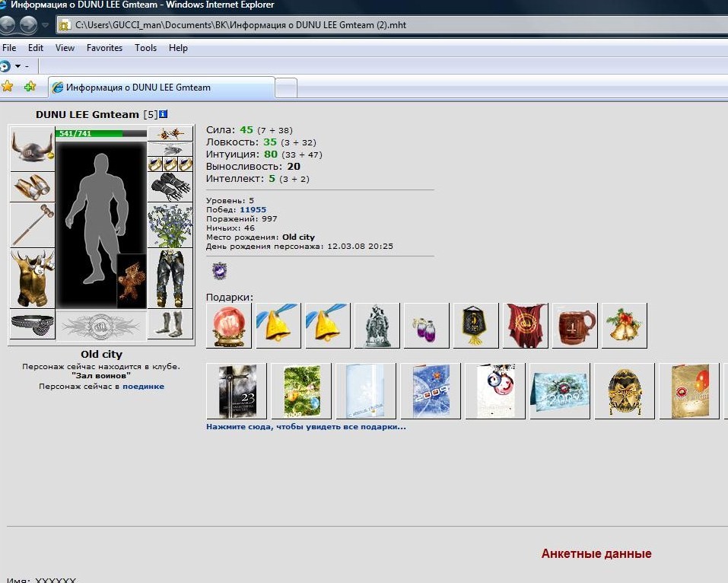The height and width of the screenshot is (583, 728).
Task: Open the sword 23 February gift card
Action: click(x=237, y=391)
